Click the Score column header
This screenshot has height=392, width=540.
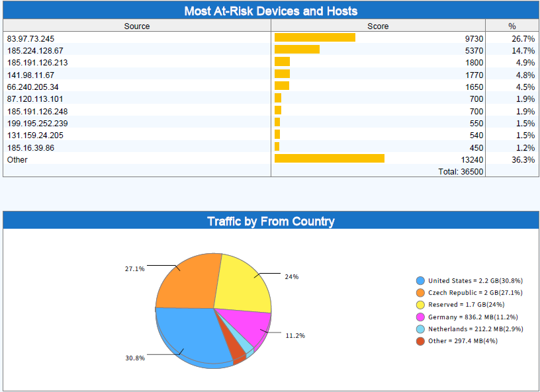pyautogui.click(x=378, y=26)
